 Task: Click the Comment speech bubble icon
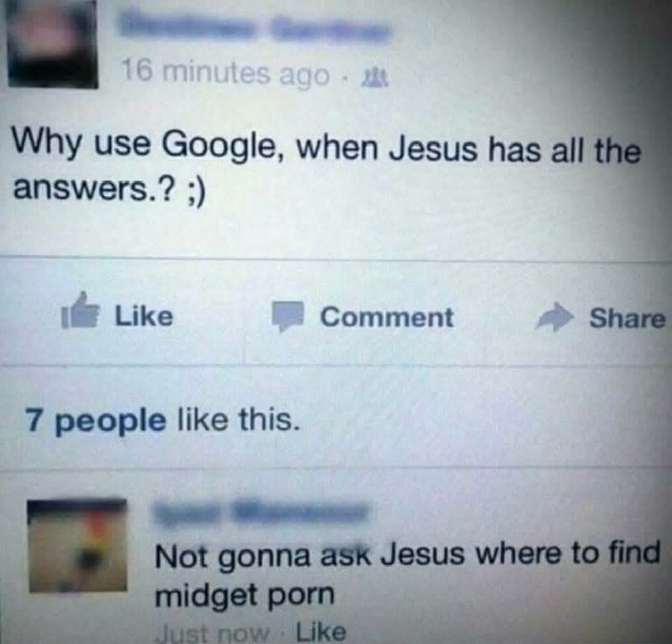pos(288,316)
